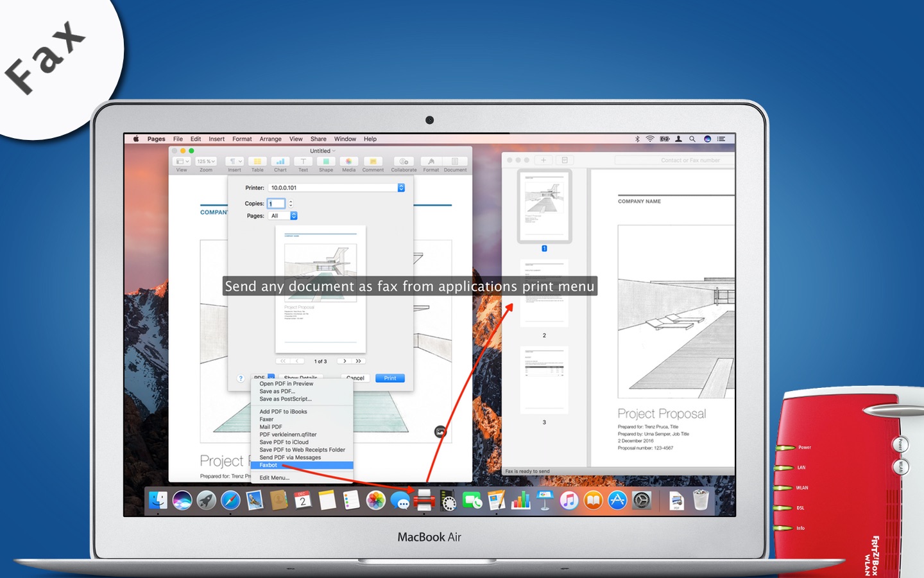Click Copies stepper arrows
Image resolution: width=924 pixels, height=578 pixels.
pos(291,204)
